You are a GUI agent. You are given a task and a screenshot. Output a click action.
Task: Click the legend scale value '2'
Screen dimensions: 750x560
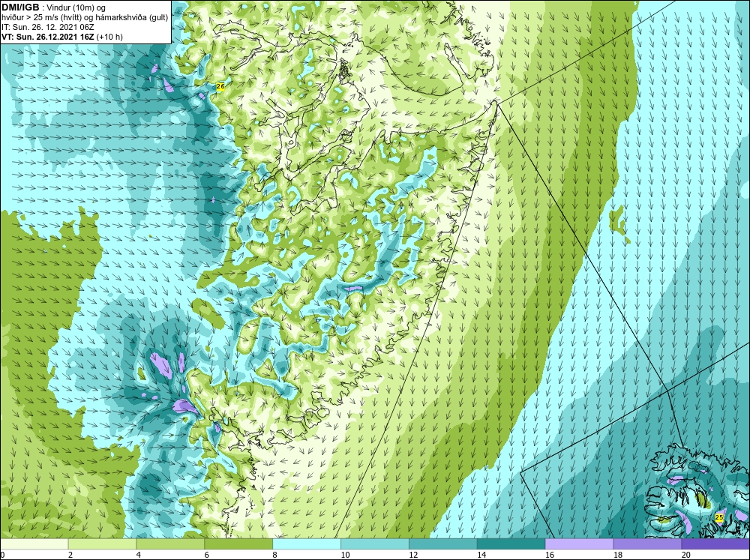point(70,555)
